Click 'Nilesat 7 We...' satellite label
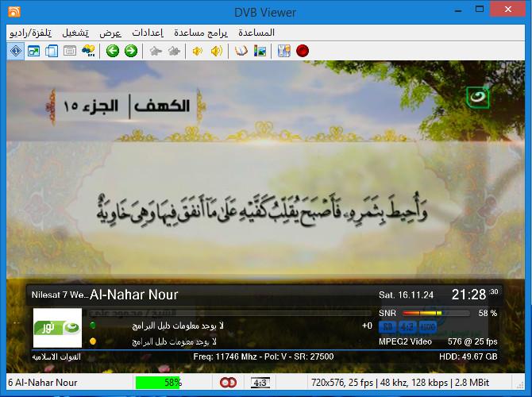Viewport: 532px width, 397px height. point(60,295)
